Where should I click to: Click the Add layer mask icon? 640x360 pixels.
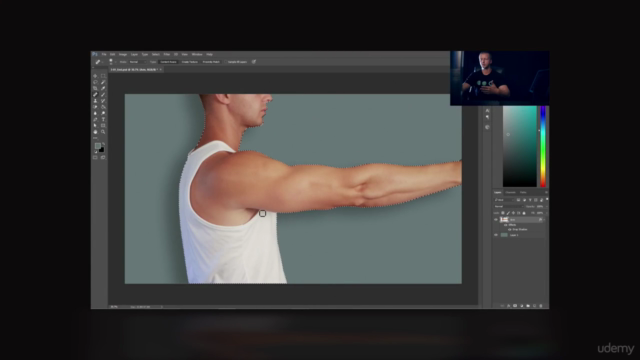(x=515, y=306)
